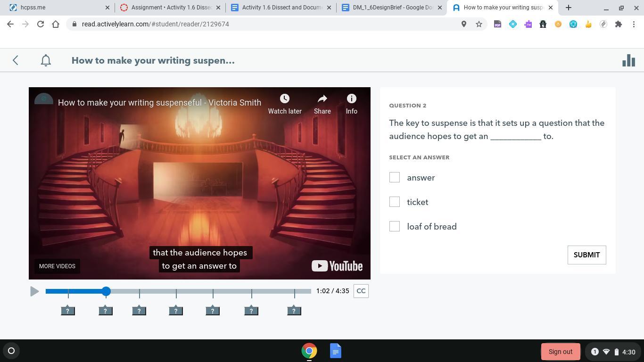Reload the current page
This screenshot has width=644, height=362.
click(x=41, y=24)
